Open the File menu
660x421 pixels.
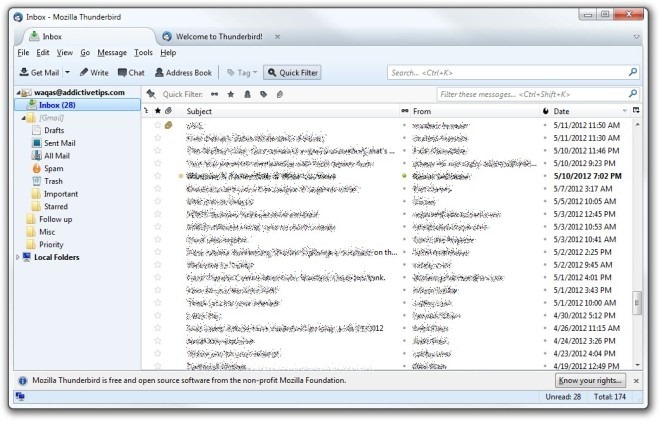23,53
